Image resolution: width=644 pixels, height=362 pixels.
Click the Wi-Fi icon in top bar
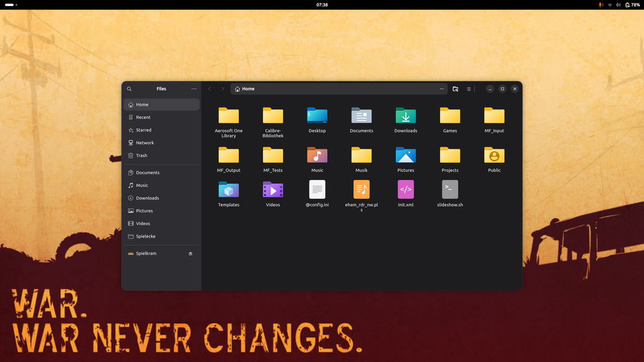click(x=610, y=5)
